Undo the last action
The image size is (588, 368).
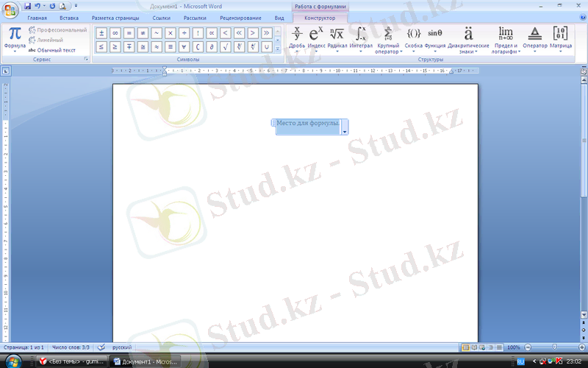[x=37, y=6]
